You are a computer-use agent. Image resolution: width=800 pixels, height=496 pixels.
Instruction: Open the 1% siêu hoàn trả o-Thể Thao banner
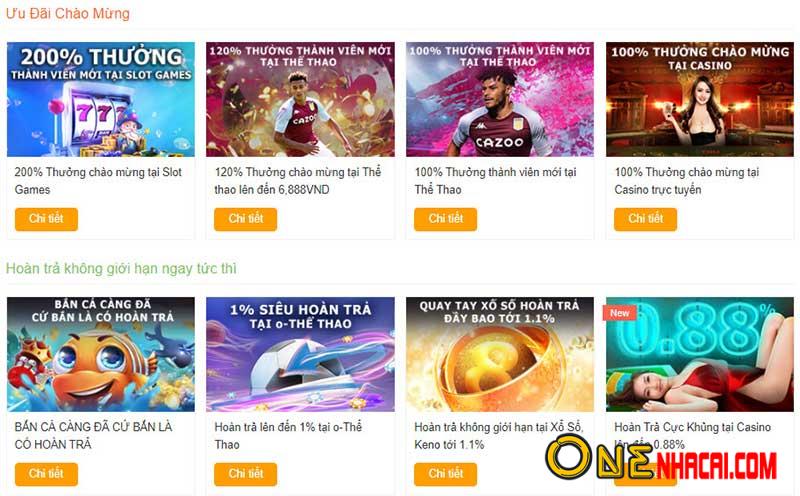300,354
